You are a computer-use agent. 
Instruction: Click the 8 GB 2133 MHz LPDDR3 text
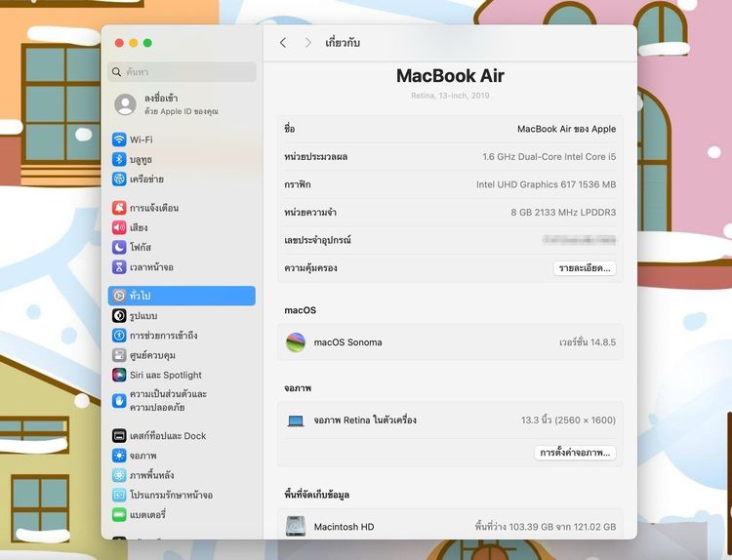(x=563, y=213)
